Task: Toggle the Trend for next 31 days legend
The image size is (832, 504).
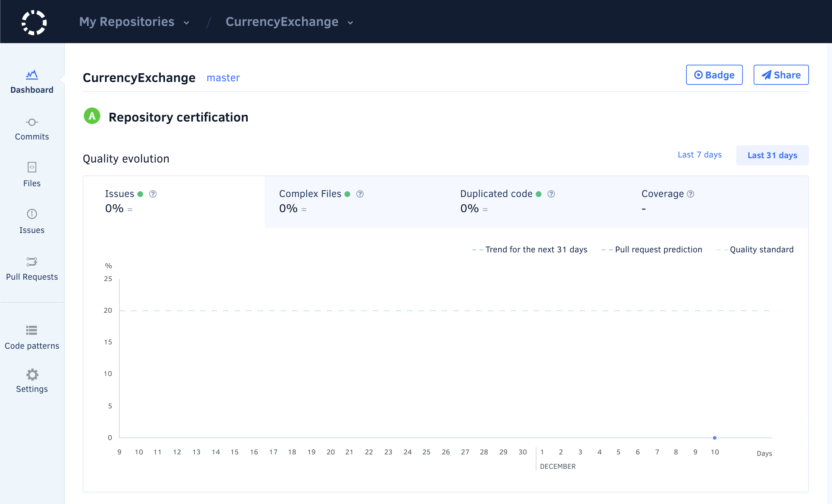Action: 530,249
